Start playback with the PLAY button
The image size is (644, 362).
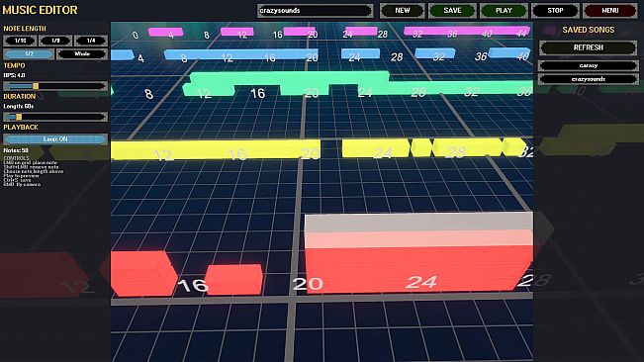coord(504,11)
